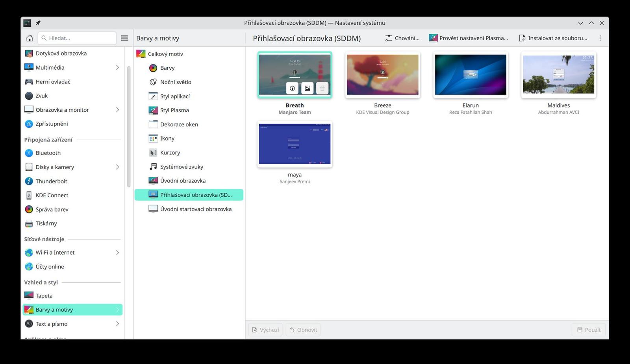Expand Obrazovka a monitor settings
Viewport: 630px width, 364px height.
(x=117, y=110)
